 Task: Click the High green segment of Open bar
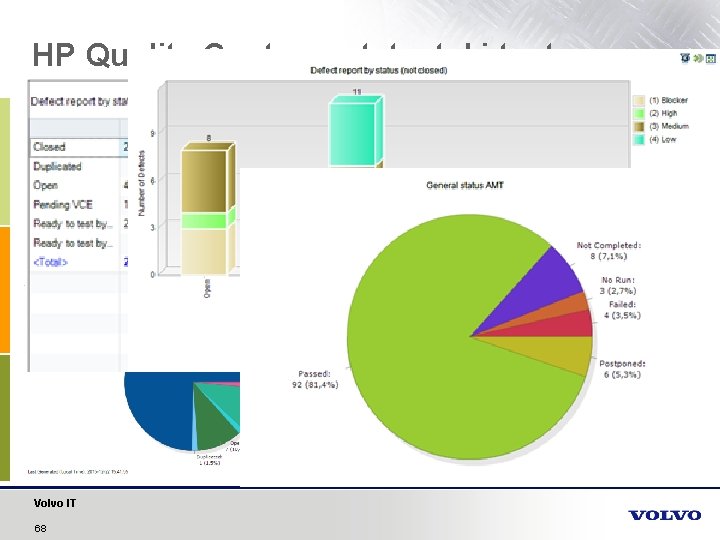204,221
